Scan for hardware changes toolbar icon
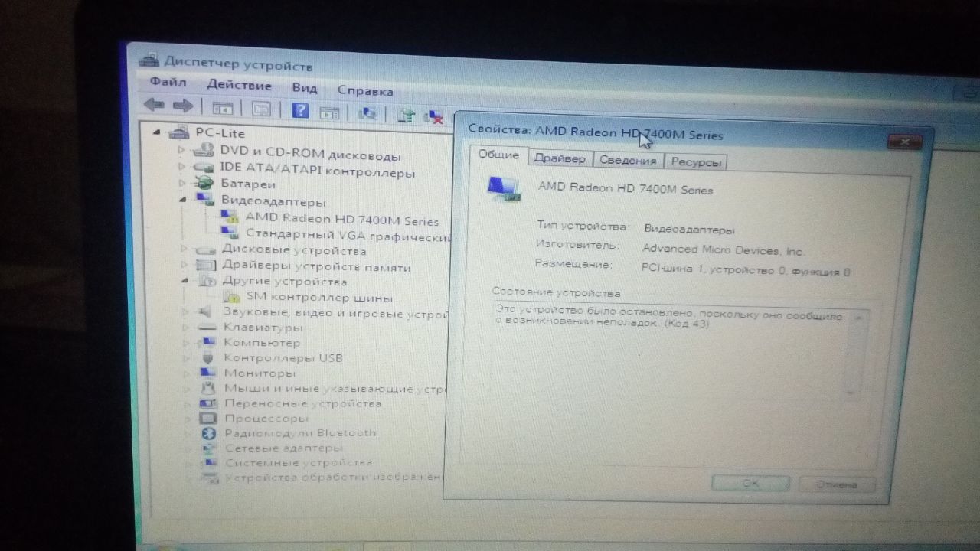Viewport: 980px width, 551px height. point(368,113)
